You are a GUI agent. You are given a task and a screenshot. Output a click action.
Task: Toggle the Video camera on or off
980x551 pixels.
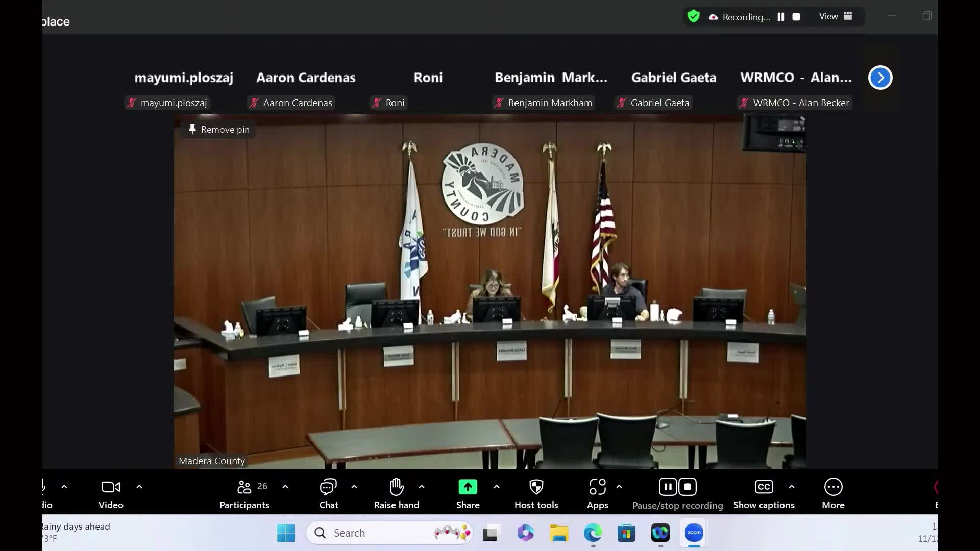[x=111, y=493]
